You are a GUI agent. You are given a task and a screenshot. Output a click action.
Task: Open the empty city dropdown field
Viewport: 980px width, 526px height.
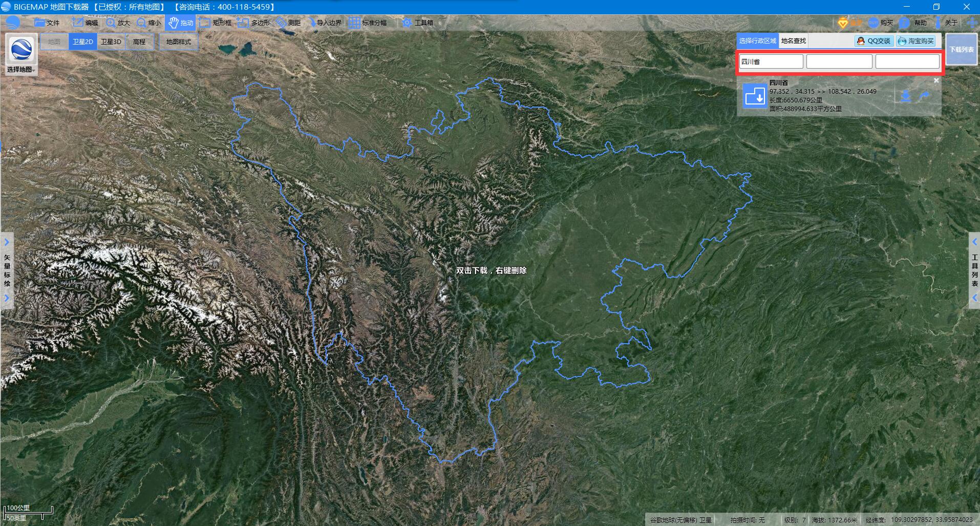[x=839, y=61]
